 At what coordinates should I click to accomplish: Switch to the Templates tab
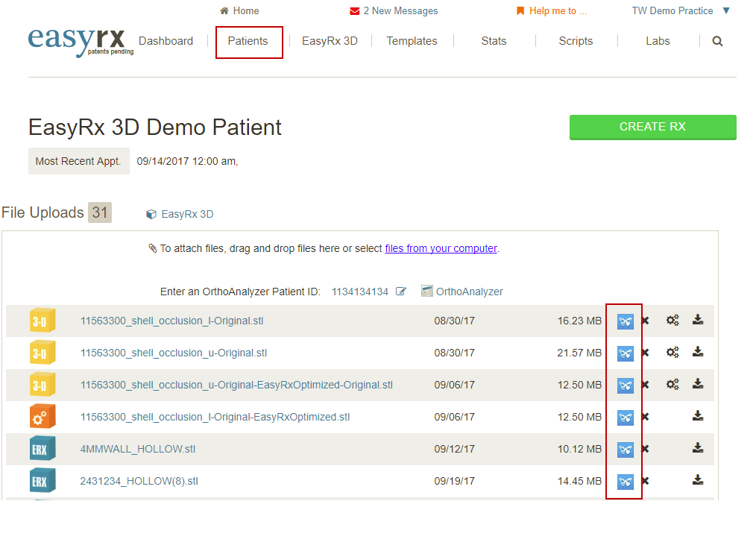(x=412, y=41)
